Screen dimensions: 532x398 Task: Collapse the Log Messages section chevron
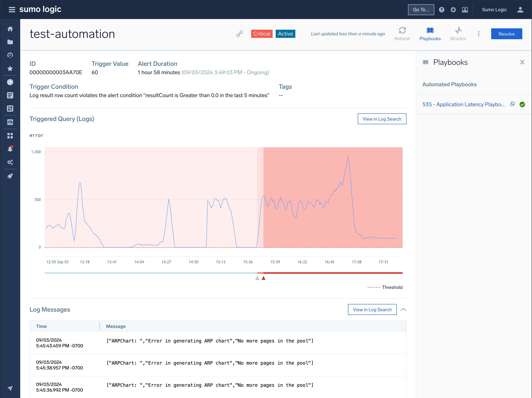pos(403,309)
